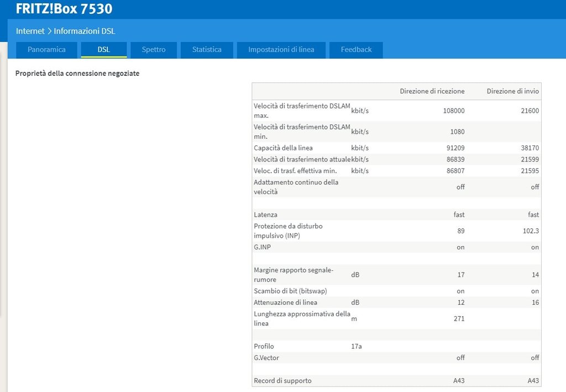The image size is (566, 392).
Task: Click the G.Vector row label
Action: (266, 358)
